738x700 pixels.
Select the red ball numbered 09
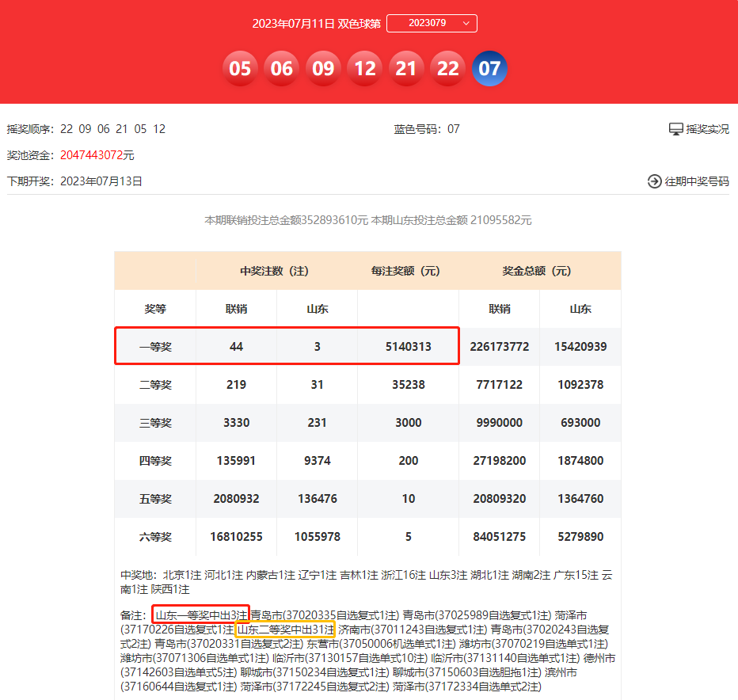pyautogui.click(x=323, y=69)
